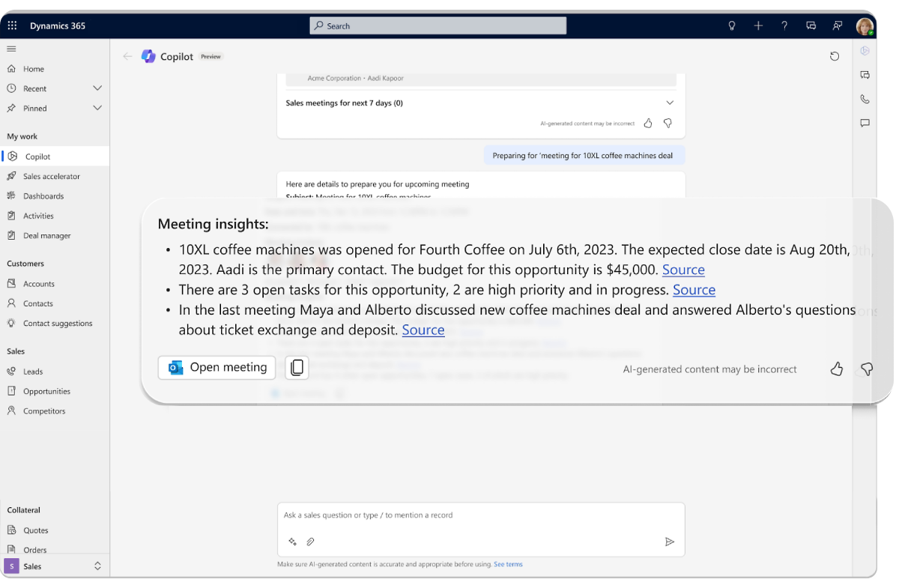This screenshot has width=899, height=588.
Task: Open Pinned in the sidebar
Action: pos(35,109)
